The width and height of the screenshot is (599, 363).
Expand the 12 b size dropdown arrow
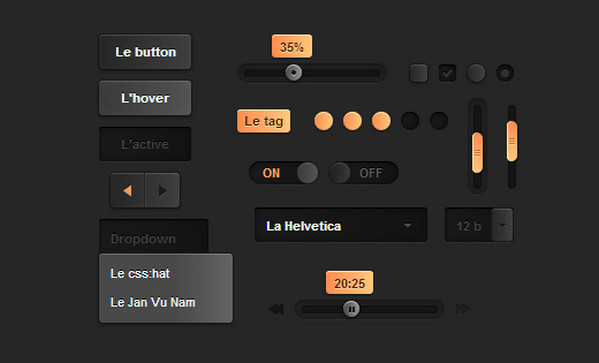pos(502,225)
